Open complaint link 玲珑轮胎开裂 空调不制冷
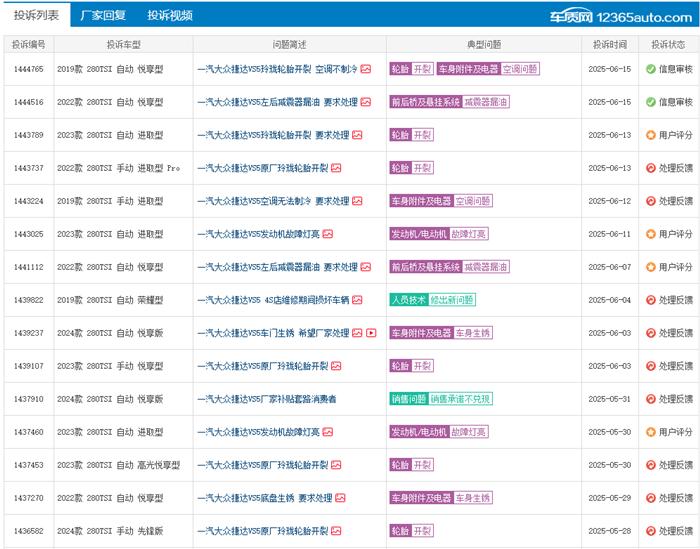The height and width of the screenshot is (549, 700). (277, 69)
